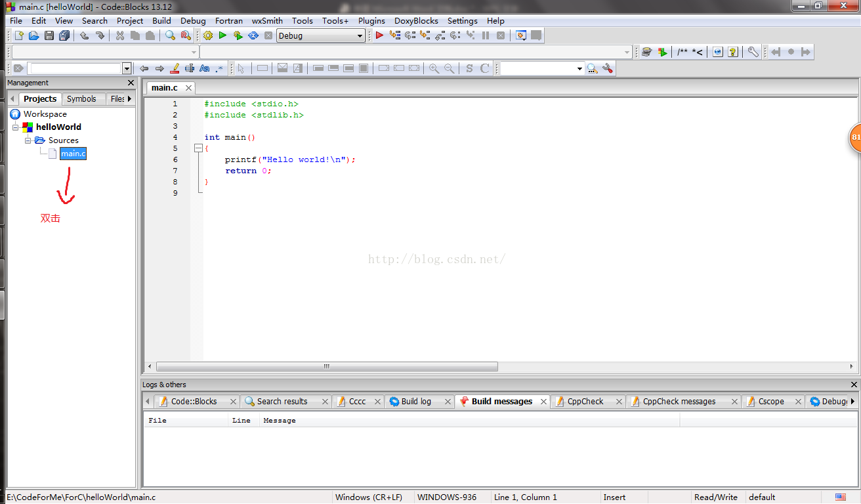Click the Zoom out magnifier icon
The height and width of the screenshot is (504, 861).
tap(450, 68)
